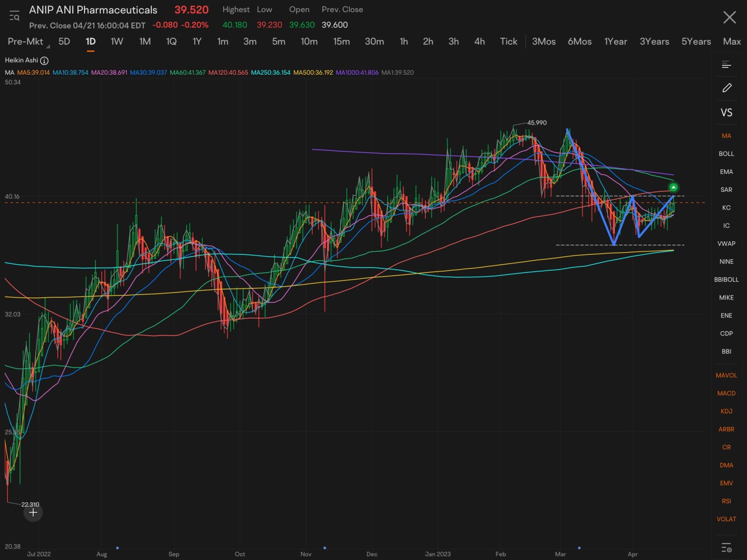Toggle the MA overlay indicator
Image resolution: width=747 pixels, height=560 pixels.
tap(726, 136)
